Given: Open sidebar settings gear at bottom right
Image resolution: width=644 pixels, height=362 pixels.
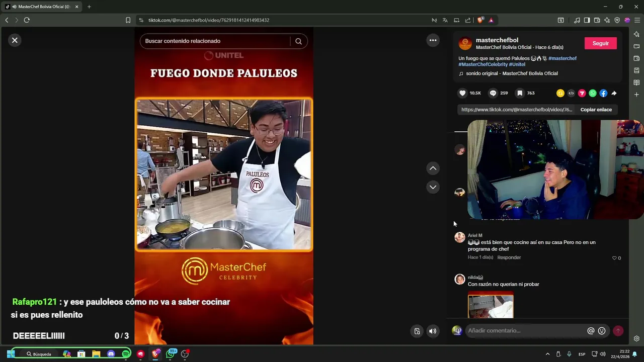Looking at the screenshot, I should (x=636, y=338).
